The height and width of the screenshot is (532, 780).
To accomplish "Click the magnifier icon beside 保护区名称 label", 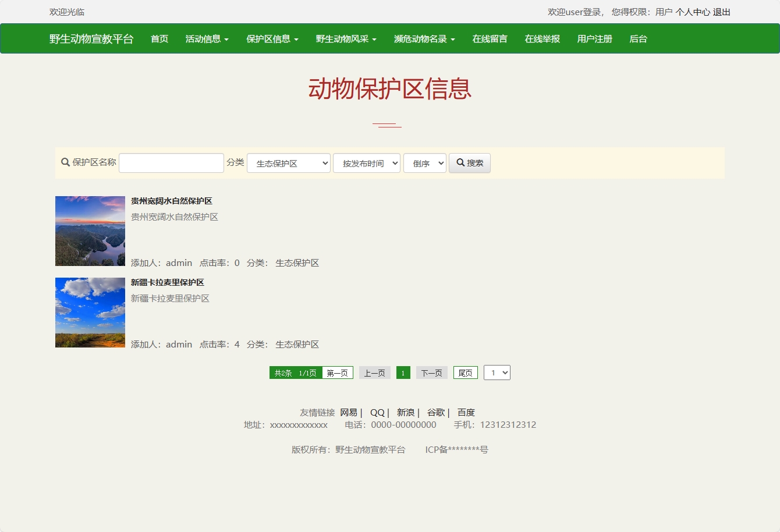I will pos(65,162).
